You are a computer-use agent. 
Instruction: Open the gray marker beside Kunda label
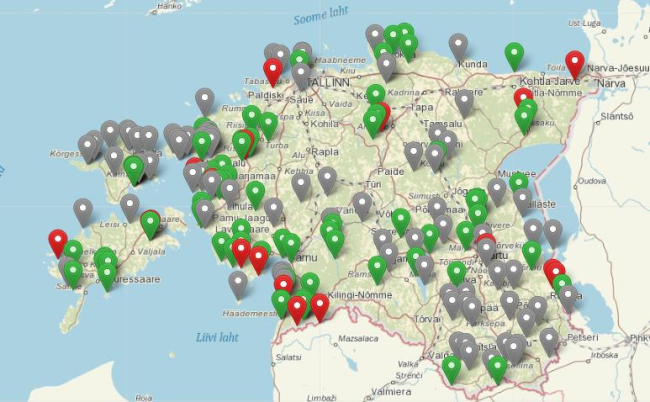pyautogui.click(x=458, y=45)
